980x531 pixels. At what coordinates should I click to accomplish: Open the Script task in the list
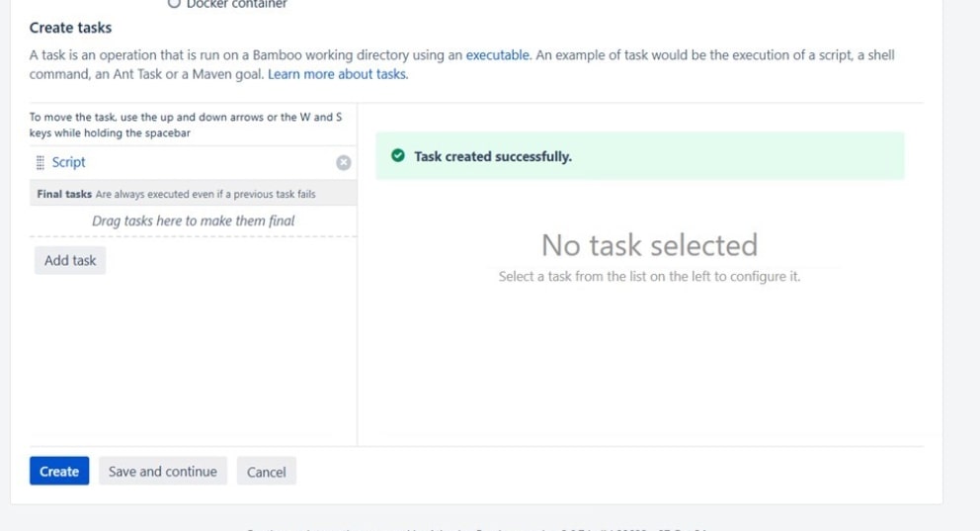(x=68, y=162)
